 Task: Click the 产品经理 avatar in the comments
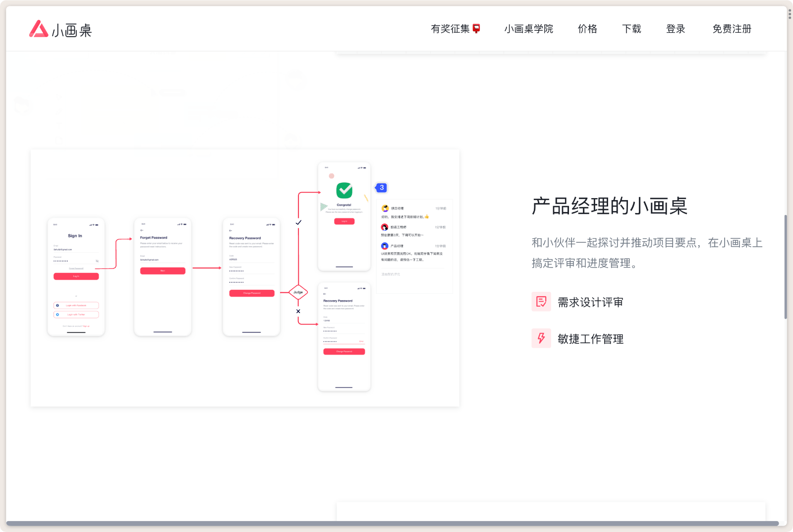pos(385,246)
